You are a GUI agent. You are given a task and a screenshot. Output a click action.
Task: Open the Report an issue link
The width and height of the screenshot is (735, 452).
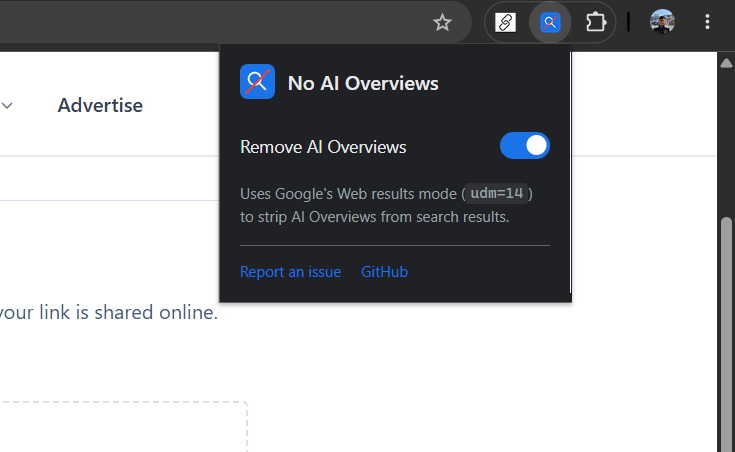pos(291,272)
